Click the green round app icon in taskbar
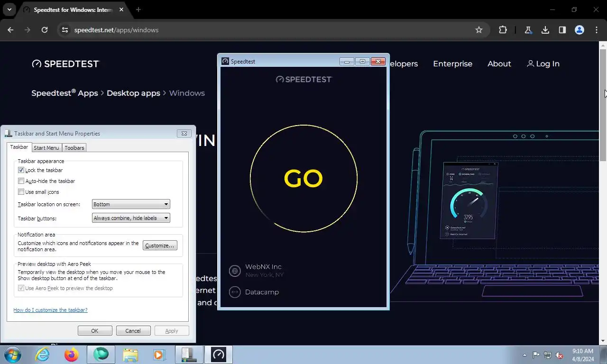Viewport: 607px width, 364px height. tap(101, 355)
